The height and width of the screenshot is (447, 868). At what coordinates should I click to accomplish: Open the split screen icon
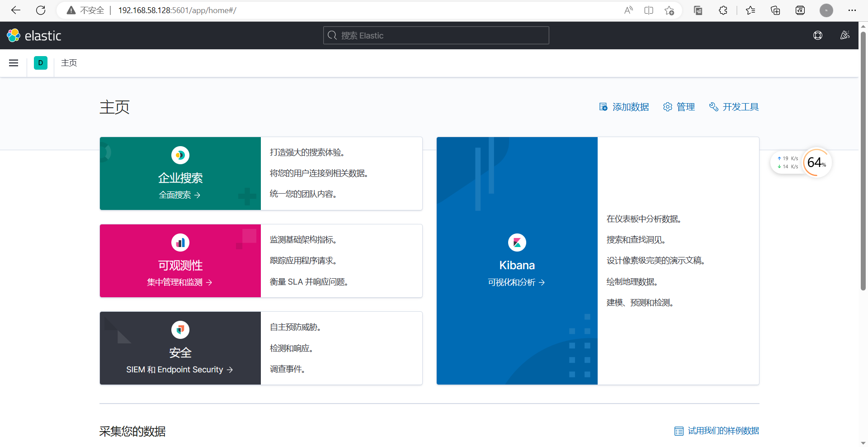(649, 10)
